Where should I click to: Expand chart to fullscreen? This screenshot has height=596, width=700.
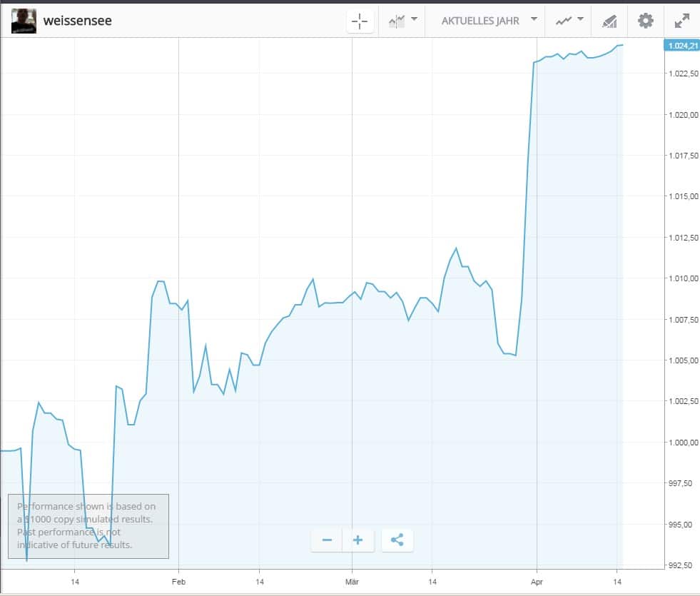[x=682, y=21]
